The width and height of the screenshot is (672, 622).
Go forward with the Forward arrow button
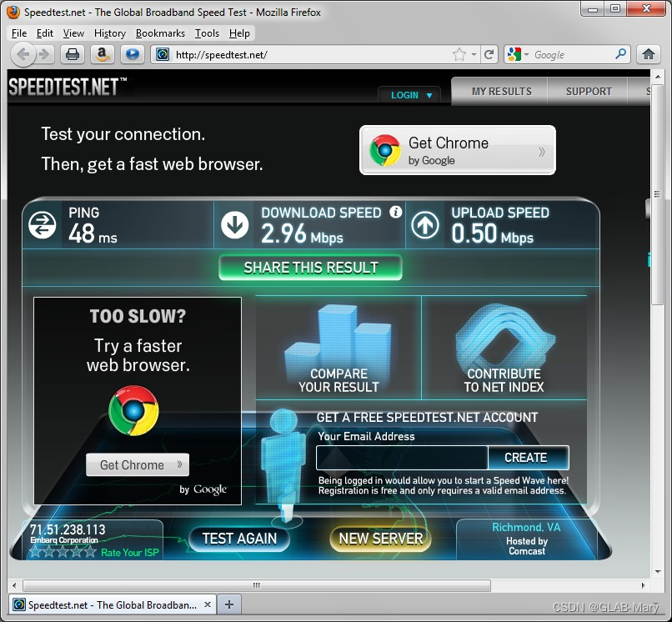[43, 54]
